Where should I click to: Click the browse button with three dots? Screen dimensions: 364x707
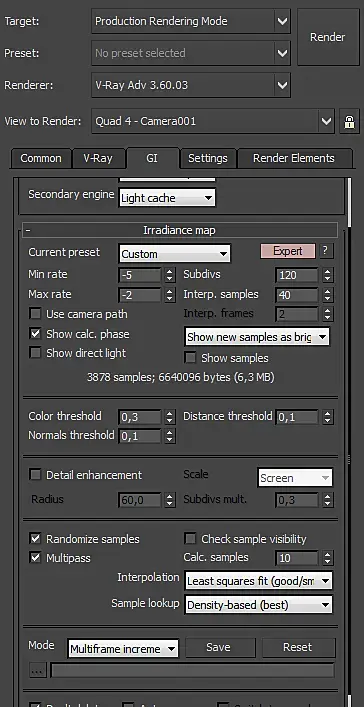38,670
